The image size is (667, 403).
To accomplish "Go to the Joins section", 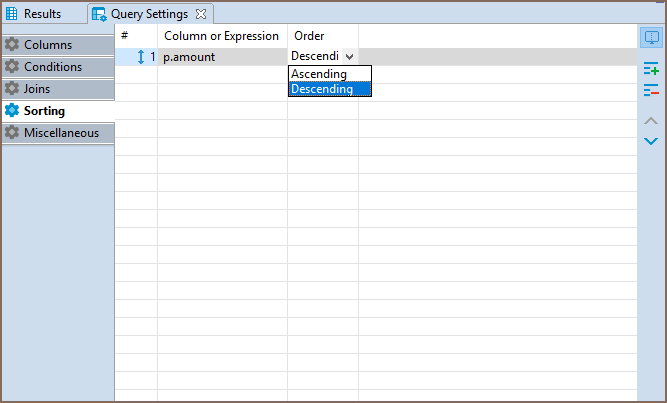I will 37,89.
